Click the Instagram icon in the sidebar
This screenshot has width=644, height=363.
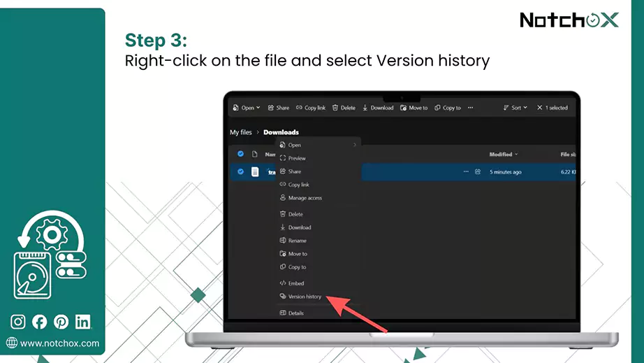click(17, 322)
